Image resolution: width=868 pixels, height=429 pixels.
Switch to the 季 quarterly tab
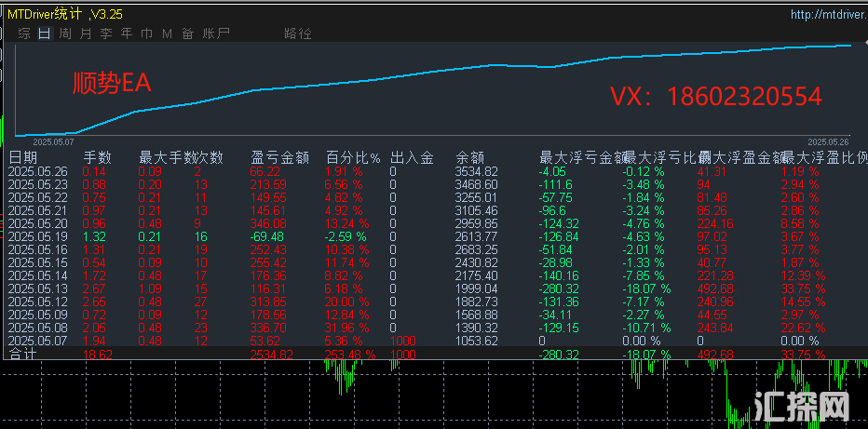(106, 34)
